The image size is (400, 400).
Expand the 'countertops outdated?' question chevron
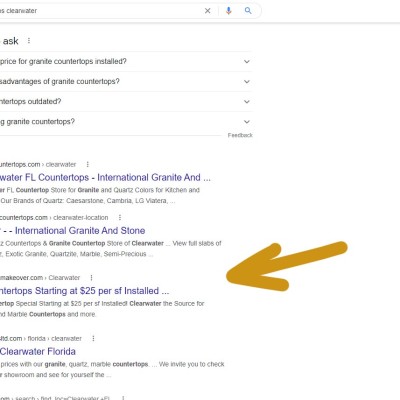pyautogui.click(x=247, y=102)
